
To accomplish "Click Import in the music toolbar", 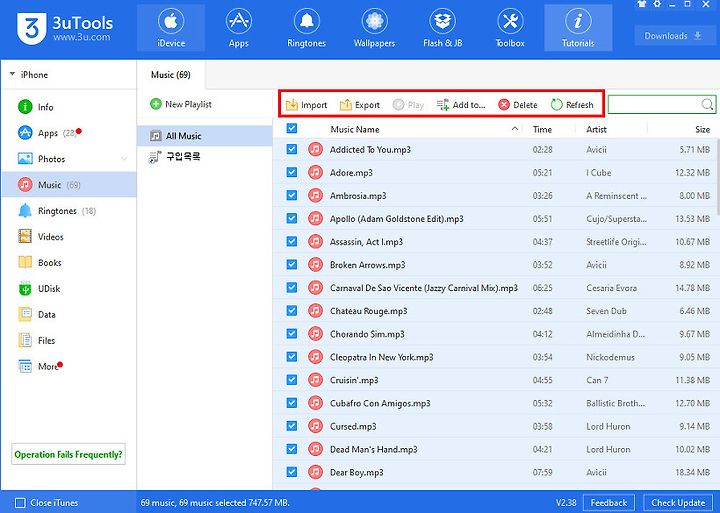I will (306, 105).
